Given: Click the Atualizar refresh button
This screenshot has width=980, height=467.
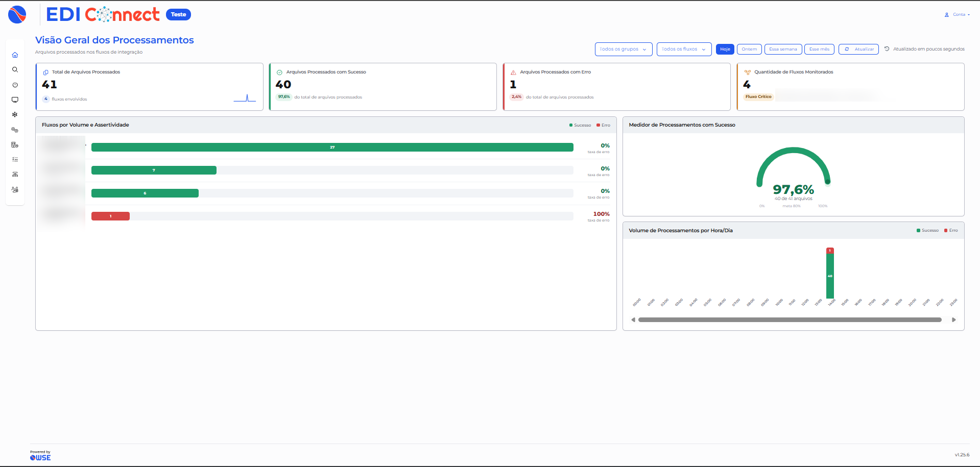Looking at the screenshot, I should [858, 49].
